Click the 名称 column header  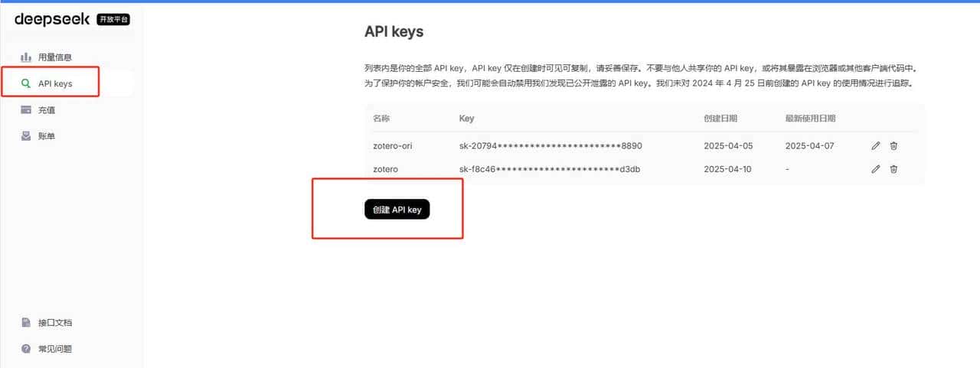coord(381,119)
